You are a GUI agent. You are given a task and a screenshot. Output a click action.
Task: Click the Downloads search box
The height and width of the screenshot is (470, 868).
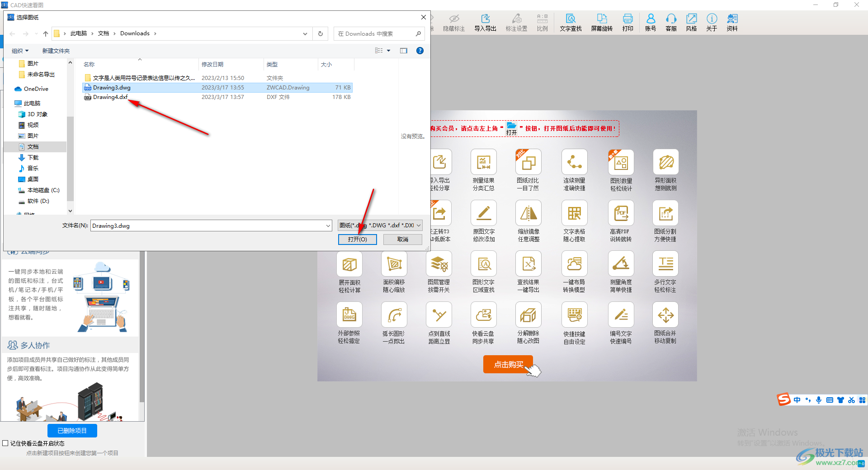tap(379, 33)
